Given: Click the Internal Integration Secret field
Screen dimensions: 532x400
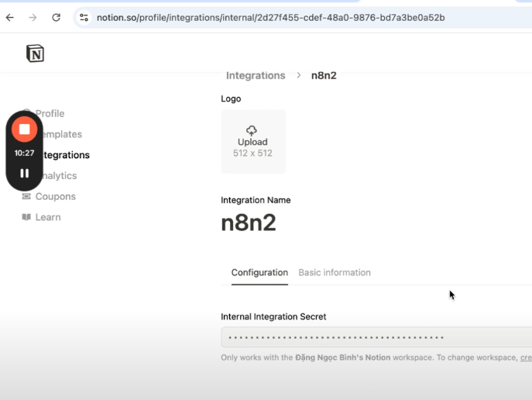Looking at the screenshot, I should (x=376, y=337).
